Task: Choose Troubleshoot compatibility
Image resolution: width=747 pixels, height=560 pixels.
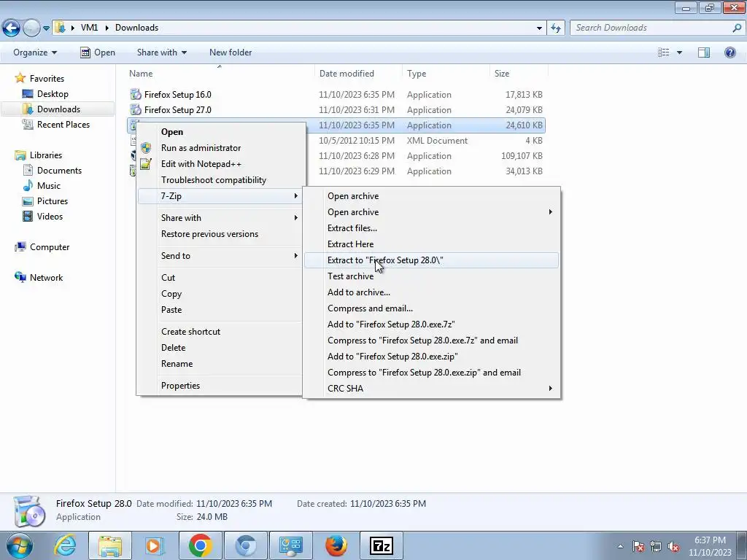Action: (220, 180)
